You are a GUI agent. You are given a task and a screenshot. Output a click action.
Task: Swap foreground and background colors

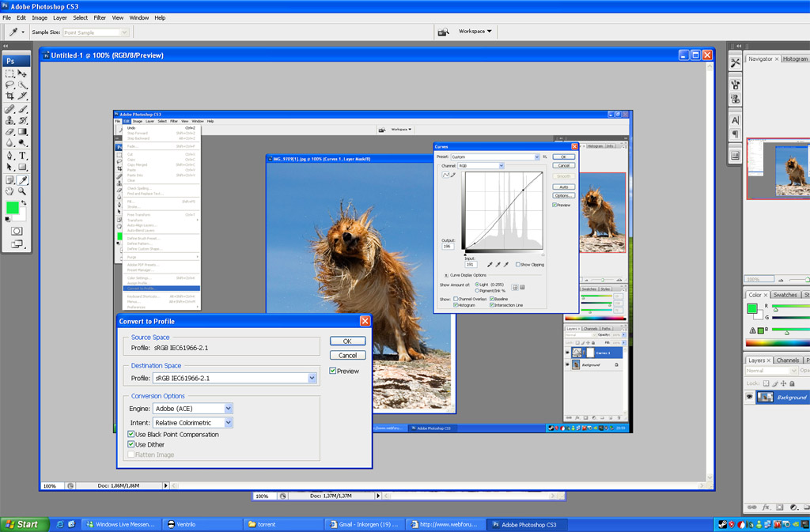[23, 202]
